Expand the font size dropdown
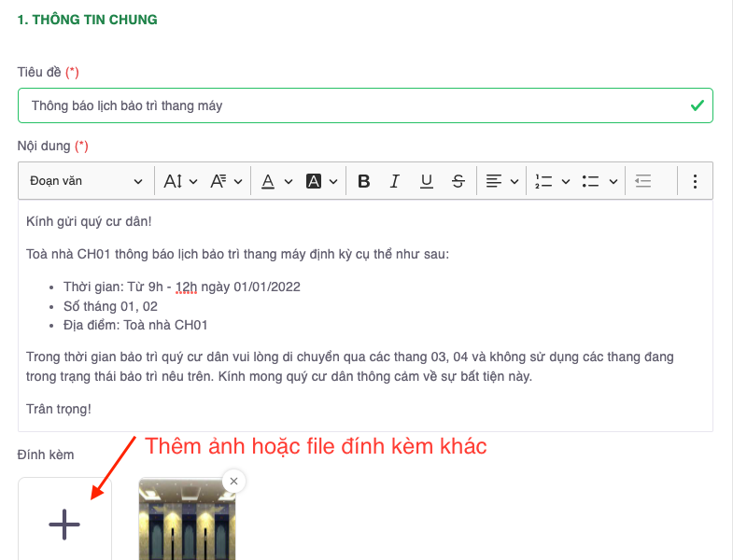Viewport: 733px width, 560px height. click(180, 181)
